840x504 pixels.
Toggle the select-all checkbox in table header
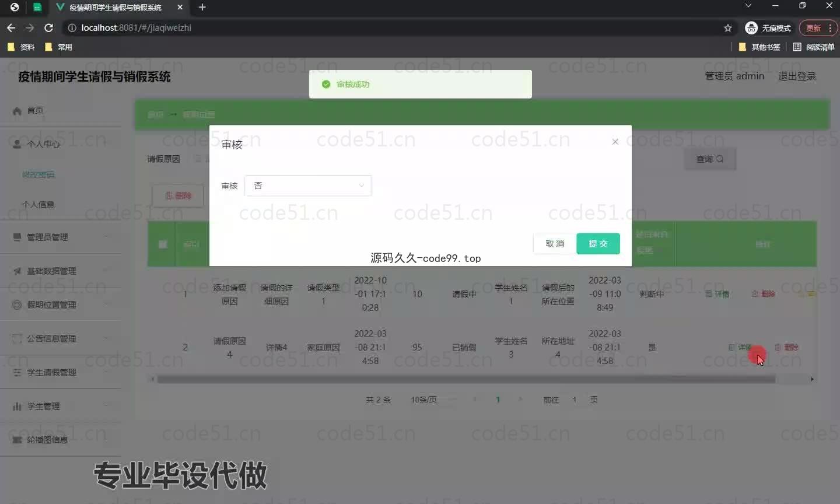tap(163, 244)
